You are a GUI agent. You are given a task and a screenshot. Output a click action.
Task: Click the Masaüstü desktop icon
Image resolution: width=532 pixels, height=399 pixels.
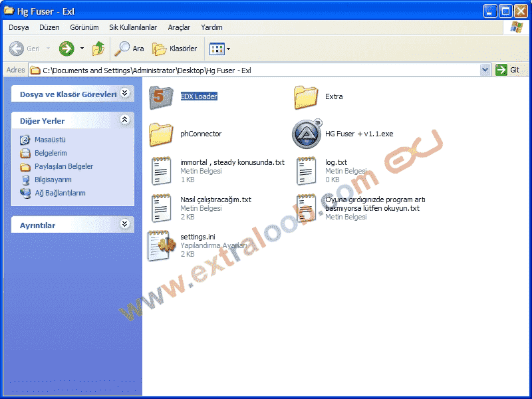tap(25, 140)
